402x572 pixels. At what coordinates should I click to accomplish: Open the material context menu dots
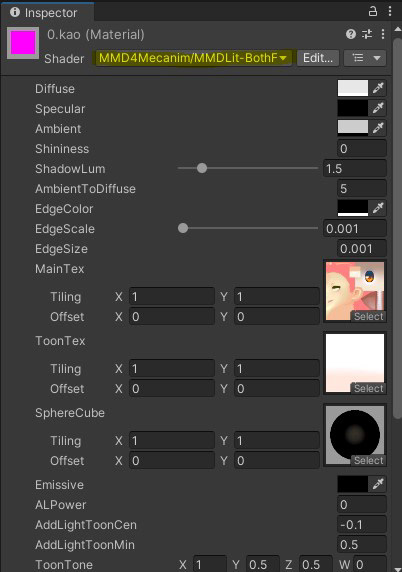tap(383, 34)
